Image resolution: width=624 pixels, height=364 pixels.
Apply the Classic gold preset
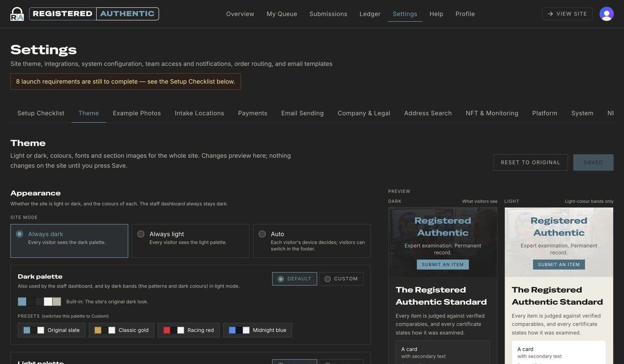[121, 330]
